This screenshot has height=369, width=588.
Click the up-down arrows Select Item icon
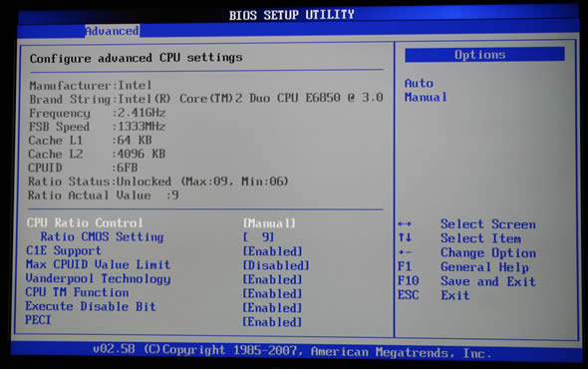pos(405,238)
